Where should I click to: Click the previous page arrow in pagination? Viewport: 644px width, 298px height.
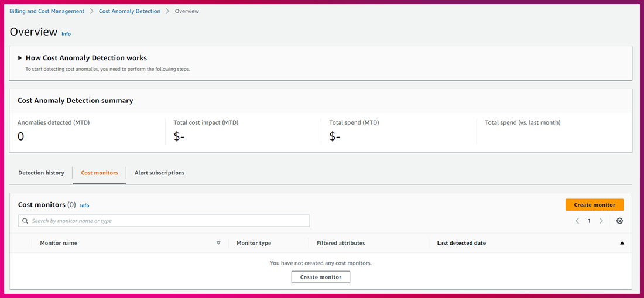(577, 221)
